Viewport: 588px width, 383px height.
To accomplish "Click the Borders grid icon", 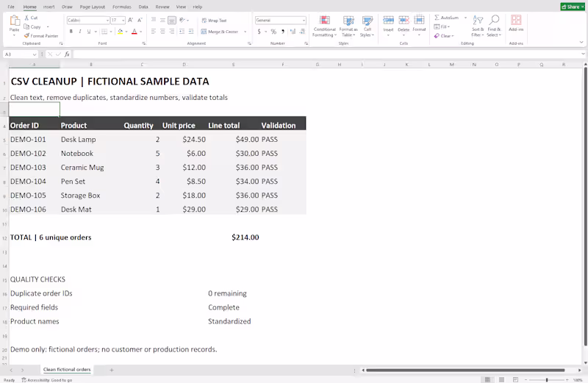I will click(104, 32).
